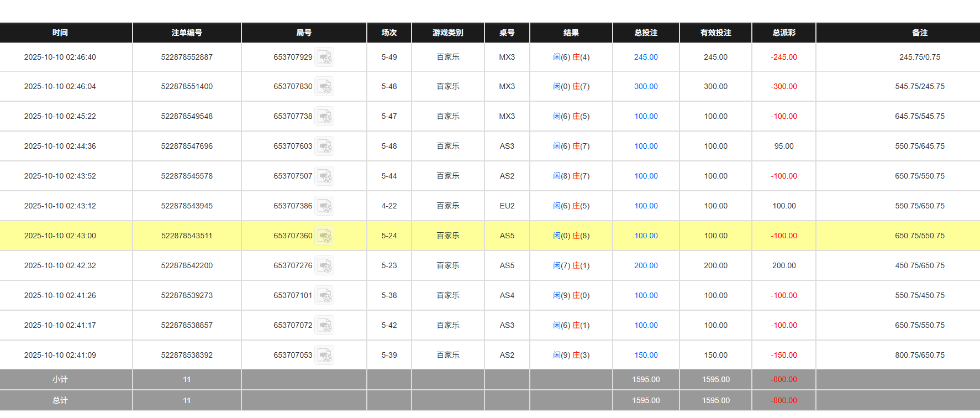Image resolution: width=980 pixels, height=418 pixels.
Task: Click the 注单编号 column header
Action: (187, 33)
